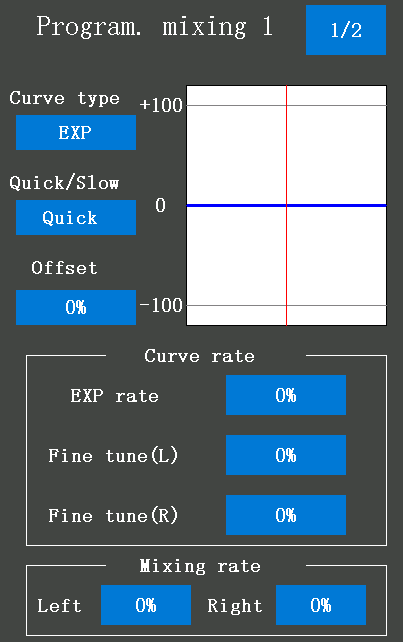Click the zero axis label beside graph
The width and height of the screenshot is (403, 642).
pyautogui.click(x=160, y=205)
